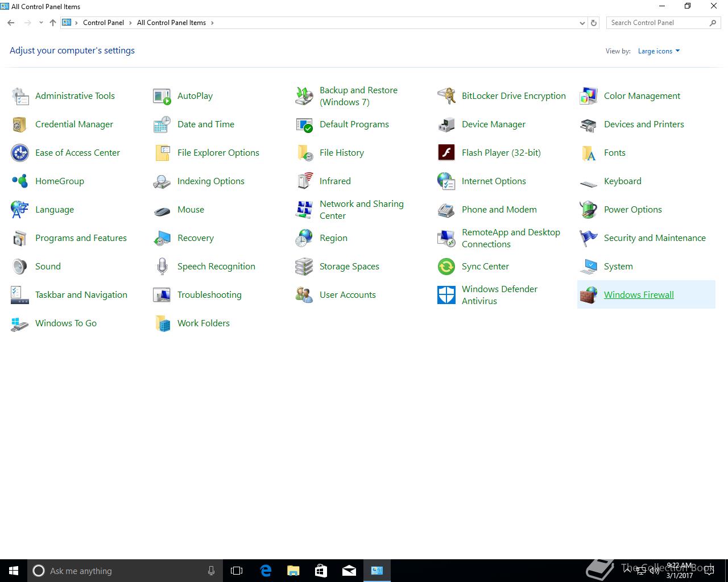The height and width of the screenshot is (582, 728).
Task: Open the Internet Options icon
Action: (446, 181)
